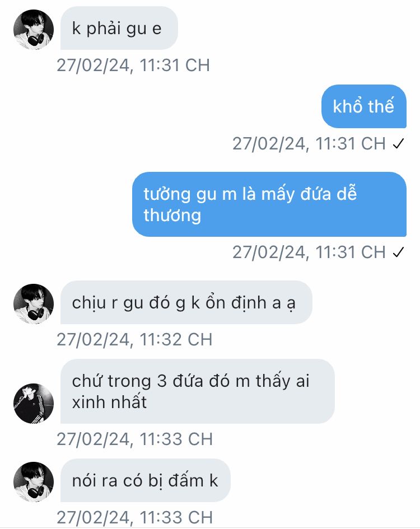Click the 11:31 CH timestamp under "khổ thế"
This screenshot has width=420, height=529.
(x=309, y=144)
